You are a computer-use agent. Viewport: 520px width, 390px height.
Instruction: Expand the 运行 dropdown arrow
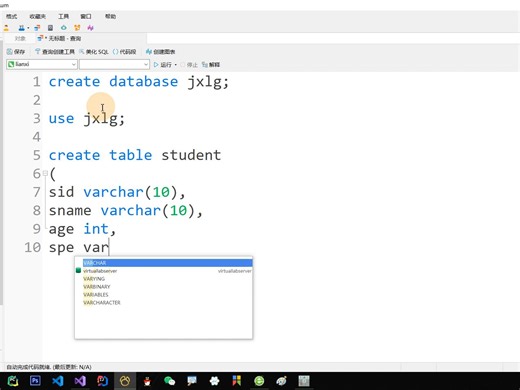click(x=176, y=65)
